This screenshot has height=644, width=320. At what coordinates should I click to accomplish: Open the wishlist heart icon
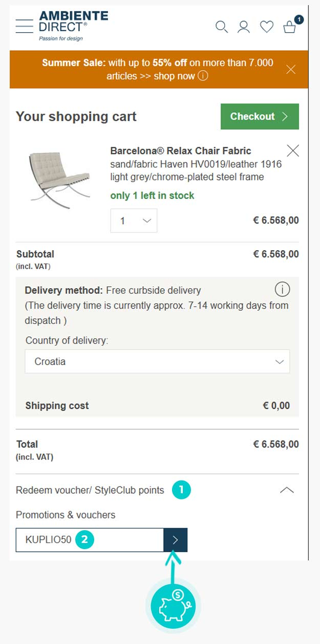pos(267,27)
